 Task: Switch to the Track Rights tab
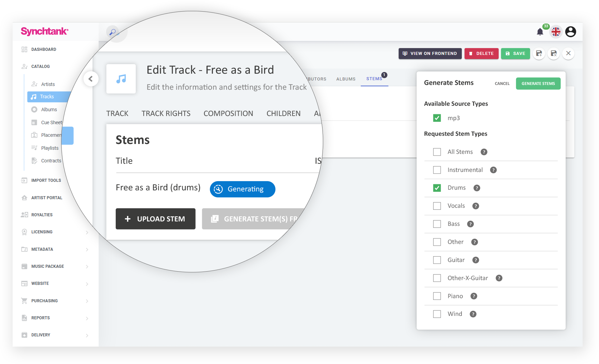(x=166, y=114)
